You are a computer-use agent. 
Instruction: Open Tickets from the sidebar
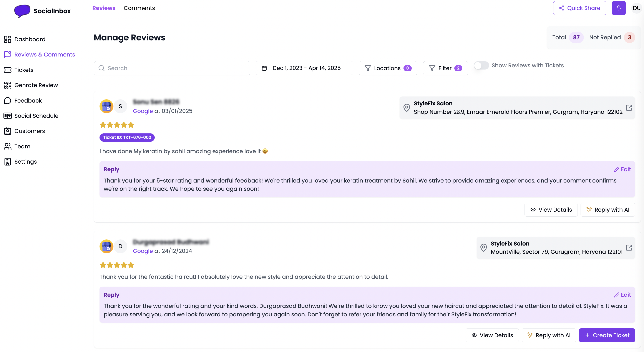click(23, 70)
